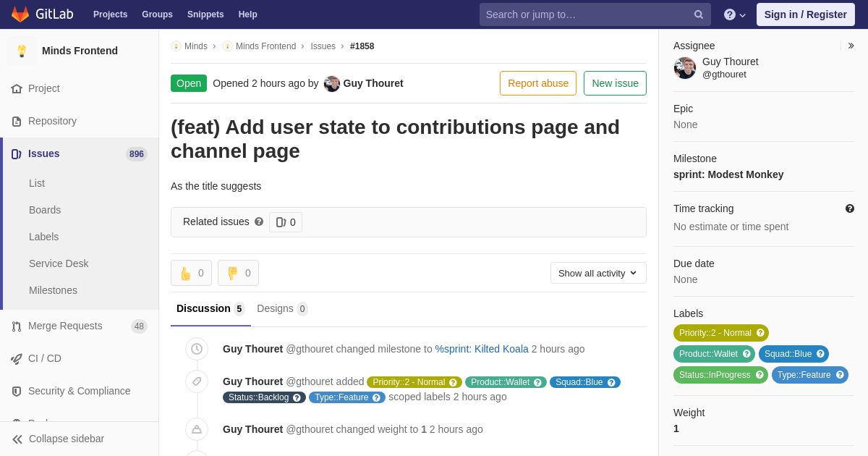Click @gthouret username under Assignee
Image resolution: width=868 pixels, height=456 pixels.
pyautogui.click(x=724, y=75)
